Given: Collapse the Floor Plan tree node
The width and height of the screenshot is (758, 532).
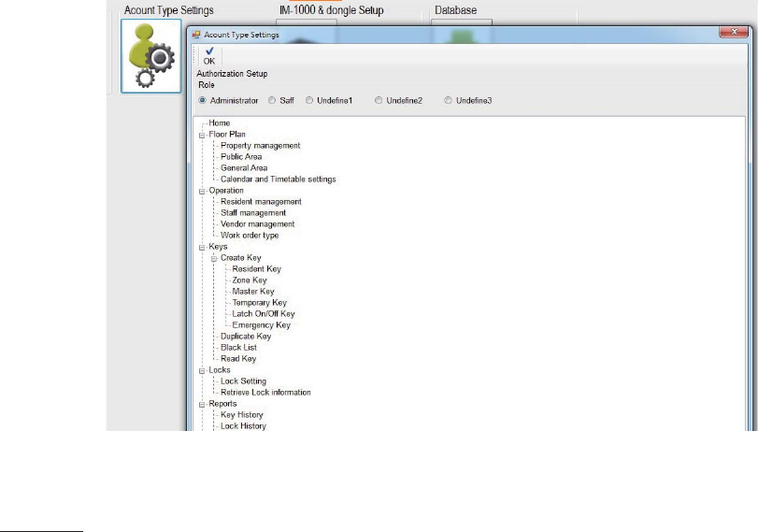Looking at the screenshot, I should coord(202,135).
